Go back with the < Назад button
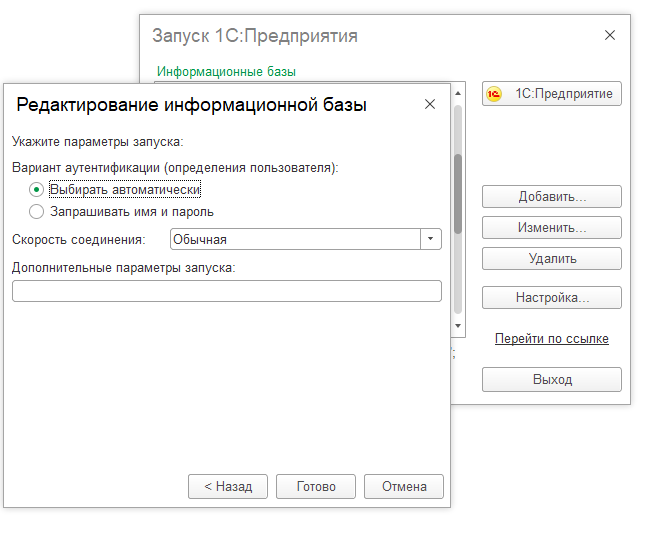Viewport: 653px width, 540px height. click(x=228, y=487)
